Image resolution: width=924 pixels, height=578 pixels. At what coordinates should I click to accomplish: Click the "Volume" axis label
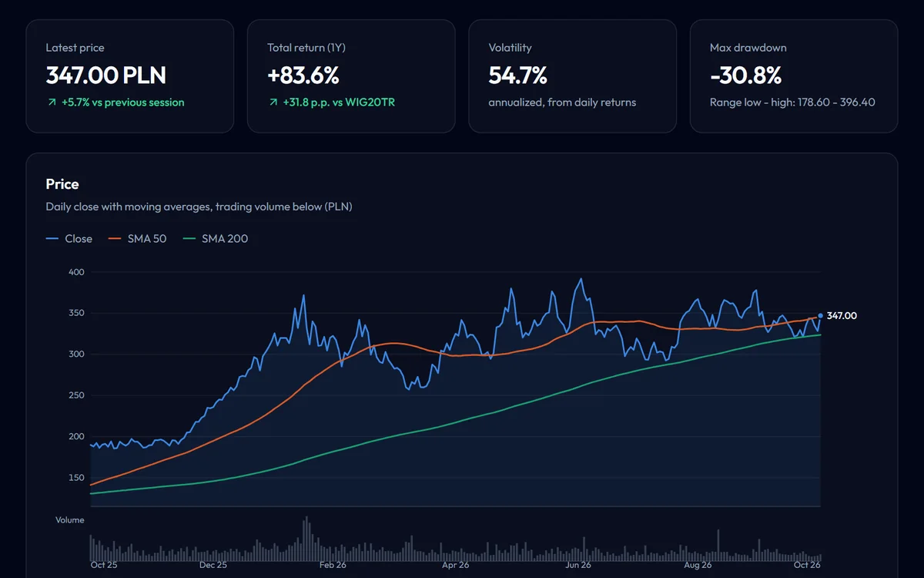pyautogui.click(x=70, y=520)
